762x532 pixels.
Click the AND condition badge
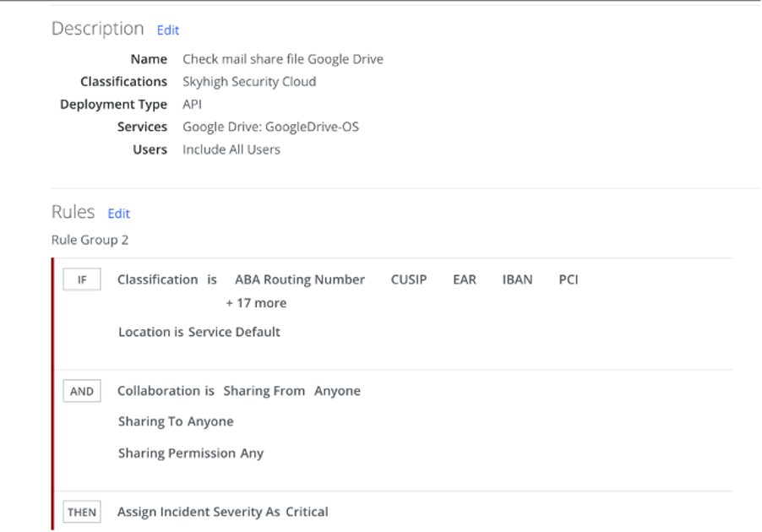tap(82, 391)
